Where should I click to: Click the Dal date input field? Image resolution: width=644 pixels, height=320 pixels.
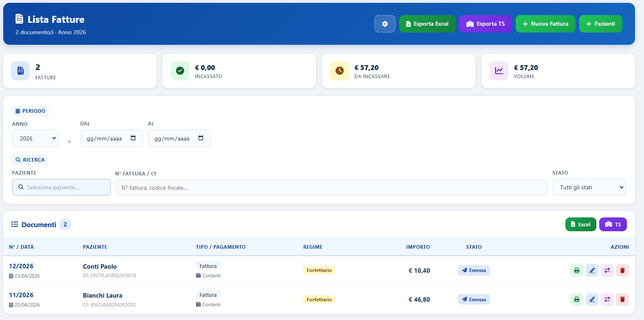click(x=112, y=138)
